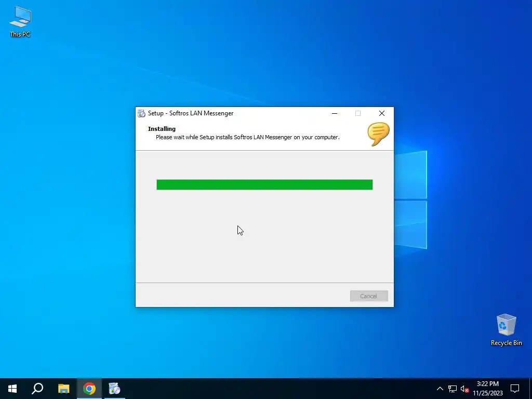Image resolution: width=532 pixels, height=399 pixels.
Task: Show hidden system tray icons
Action: 440,389
